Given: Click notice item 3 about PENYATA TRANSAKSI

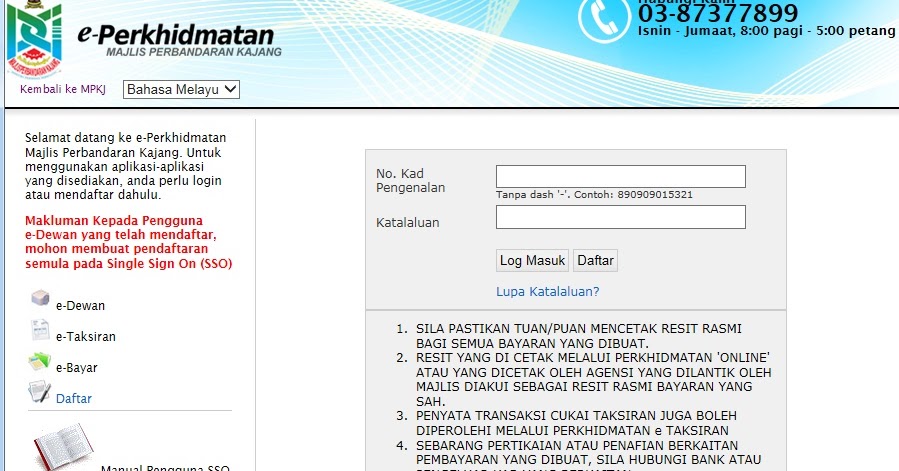Looking at the screenshot, I should (x=576, y=423).
